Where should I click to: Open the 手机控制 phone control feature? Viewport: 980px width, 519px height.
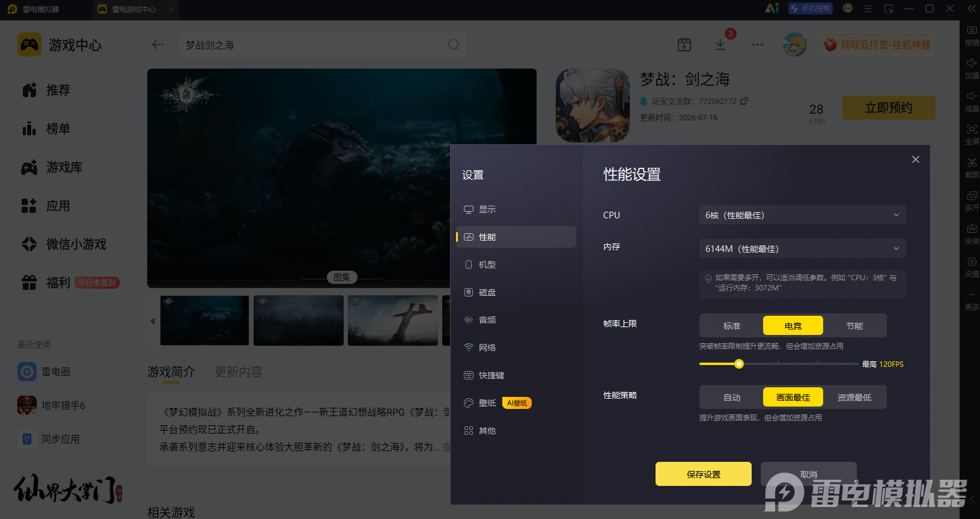[810, 8]
